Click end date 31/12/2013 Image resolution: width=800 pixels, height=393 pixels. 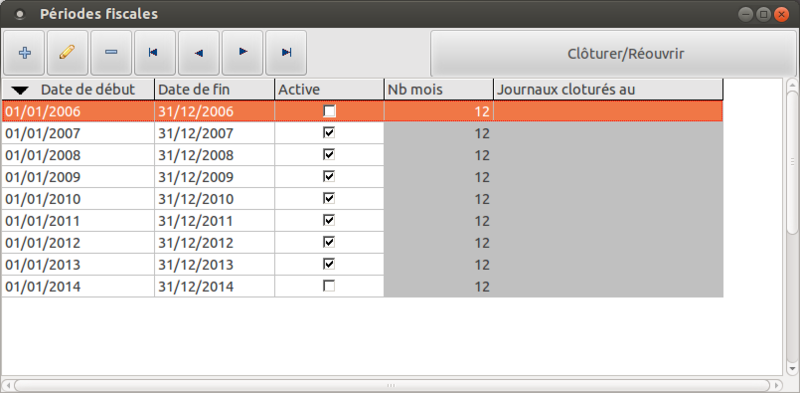click(214, 264)
